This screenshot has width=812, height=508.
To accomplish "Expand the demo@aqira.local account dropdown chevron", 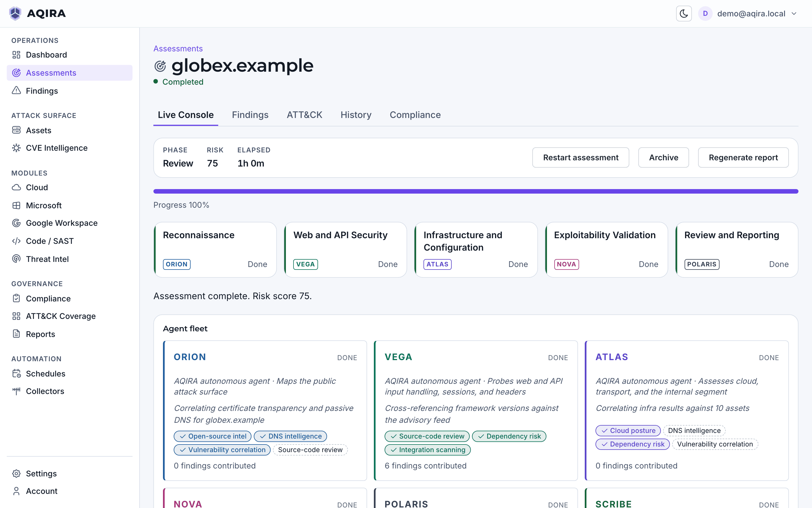I will 794,14.
